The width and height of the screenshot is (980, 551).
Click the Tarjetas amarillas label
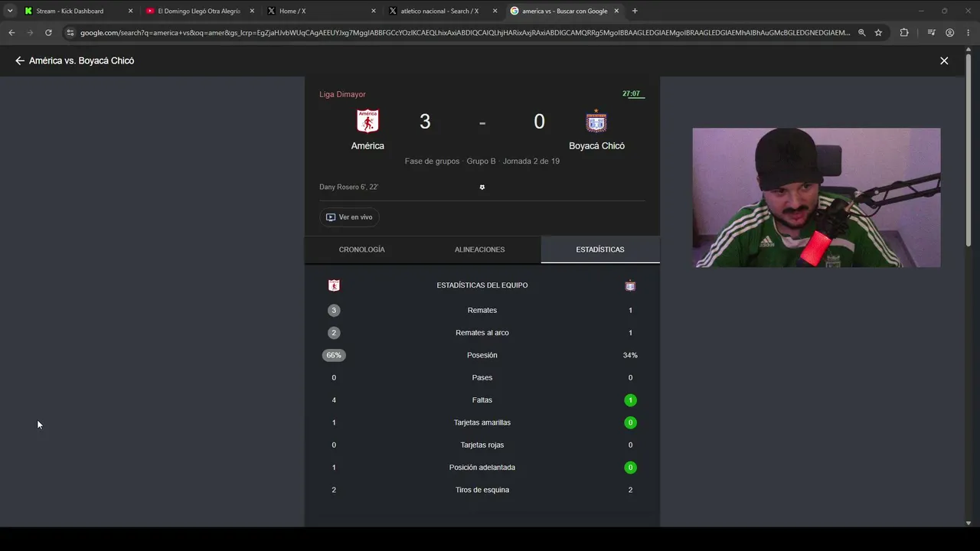pyautogui.click(x=482, y=422)
